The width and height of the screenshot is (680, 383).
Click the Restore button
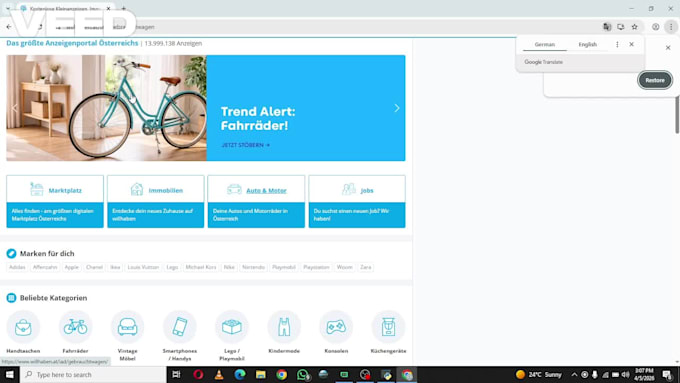click(x=655, y=80)
